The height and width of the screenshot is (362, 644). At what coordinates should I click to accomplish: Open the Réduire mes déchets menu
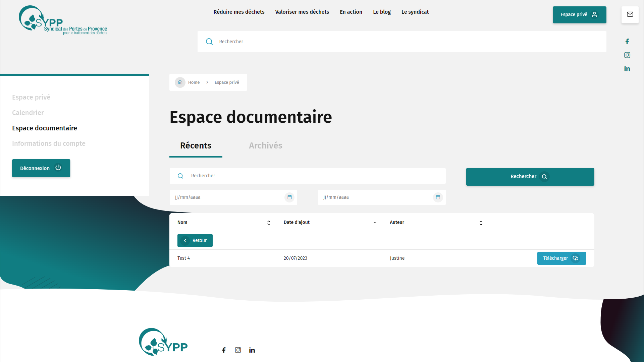pyautogui.click(x=239, y=12)
